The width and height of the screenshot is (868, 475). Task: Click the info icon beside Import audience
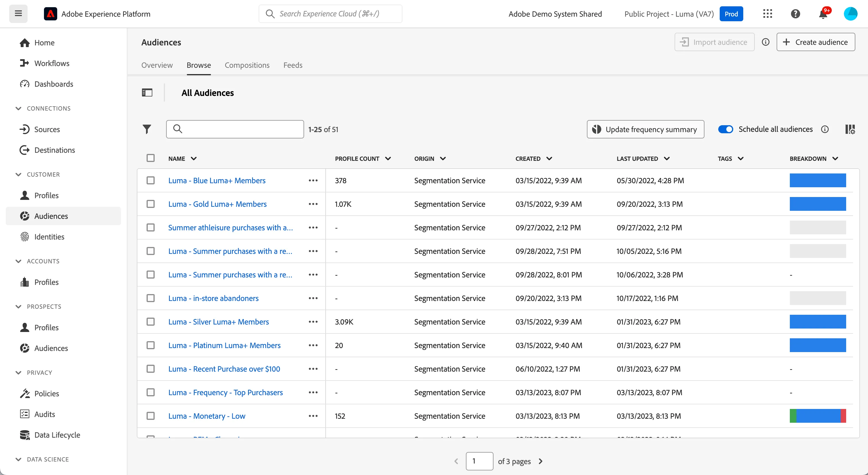point(766,42)
